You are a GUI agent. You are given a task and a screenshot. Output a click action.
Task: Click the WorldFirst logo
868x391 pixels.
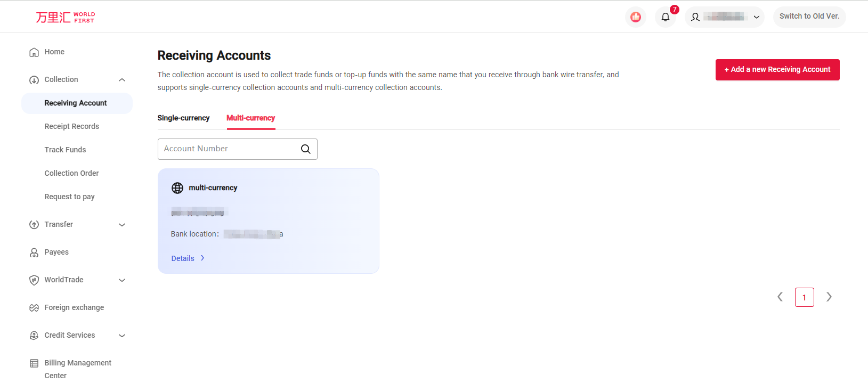[x=66, y=18]
